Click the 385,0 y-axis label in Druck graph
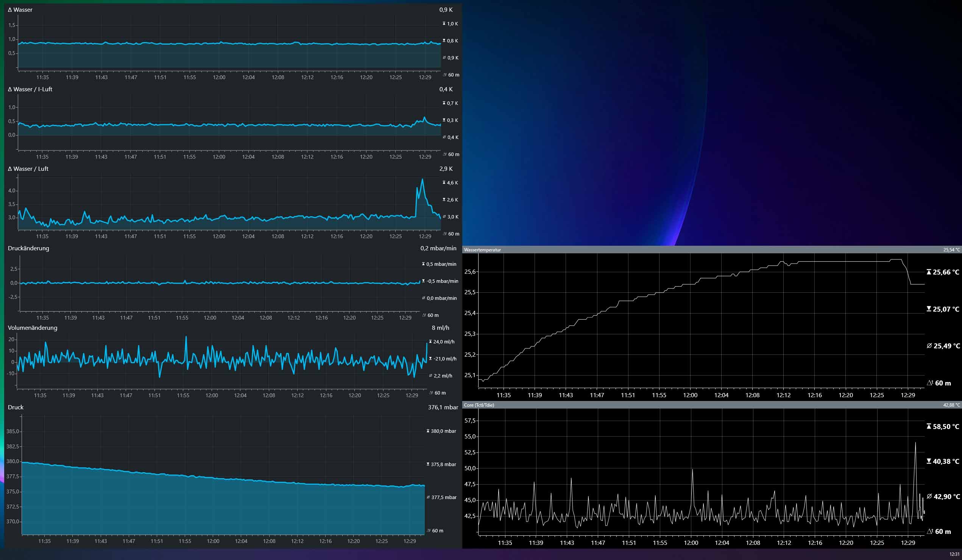 pos(12,431)
